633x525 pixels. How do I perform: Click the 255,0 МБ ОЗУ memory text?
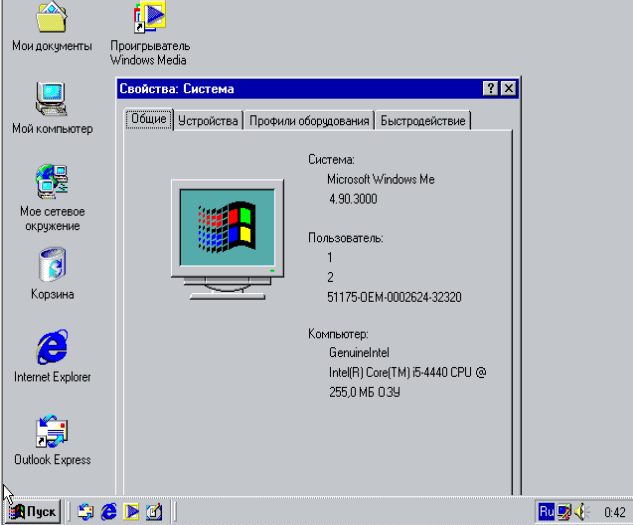364,392
